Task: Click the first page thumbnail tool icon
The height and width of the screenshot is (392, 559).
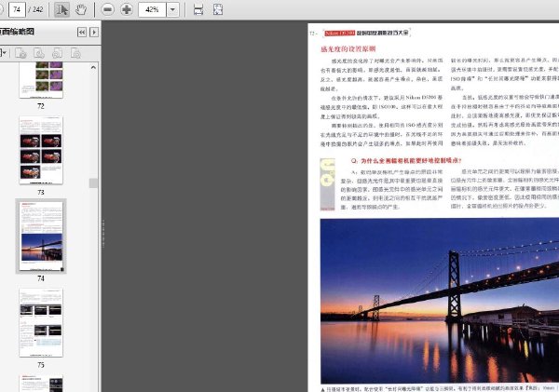Action: point(20,53)
